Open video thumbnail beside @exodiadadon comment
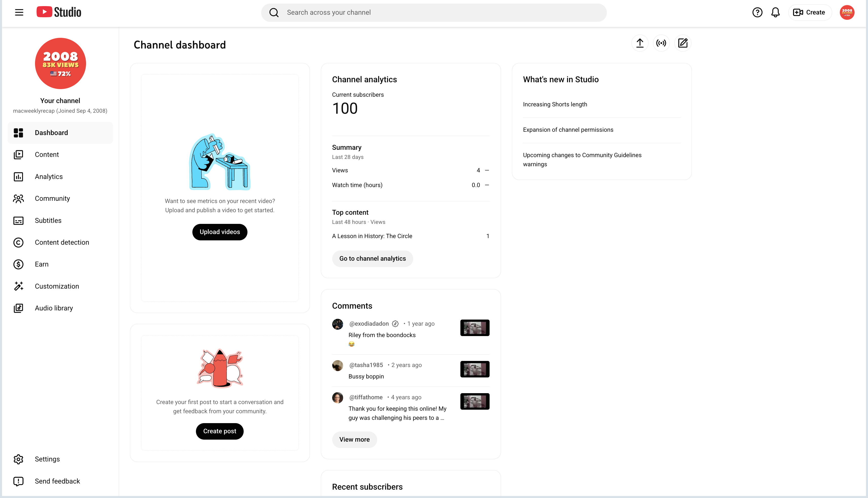This screenshot has height=498, width=868. click(475, 328)
